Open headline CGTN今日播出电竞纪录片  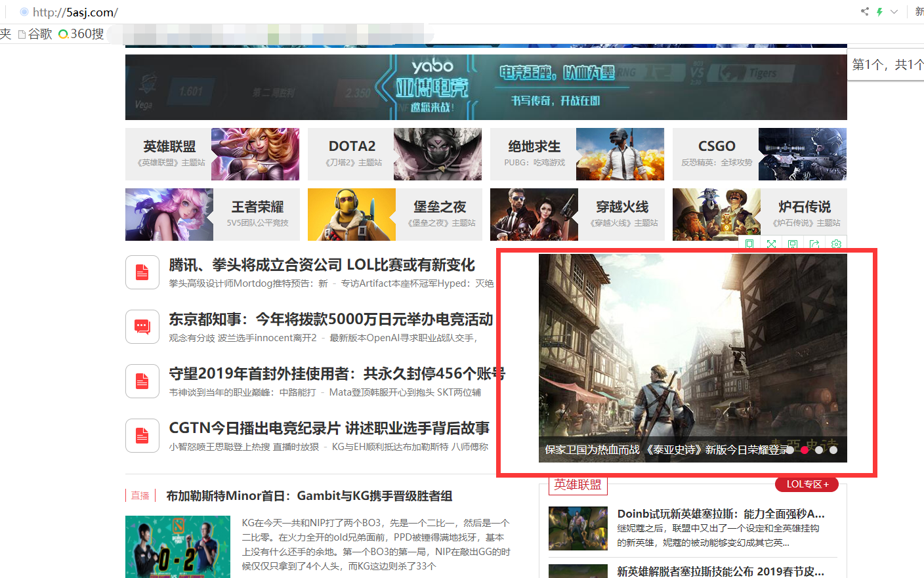pos(329,428)
